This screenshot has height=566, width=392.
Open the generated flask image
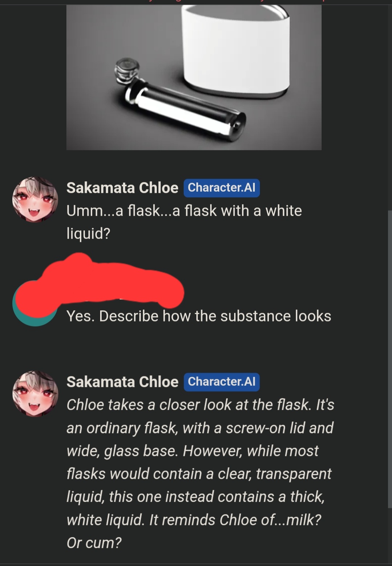[x=194, y=77]
